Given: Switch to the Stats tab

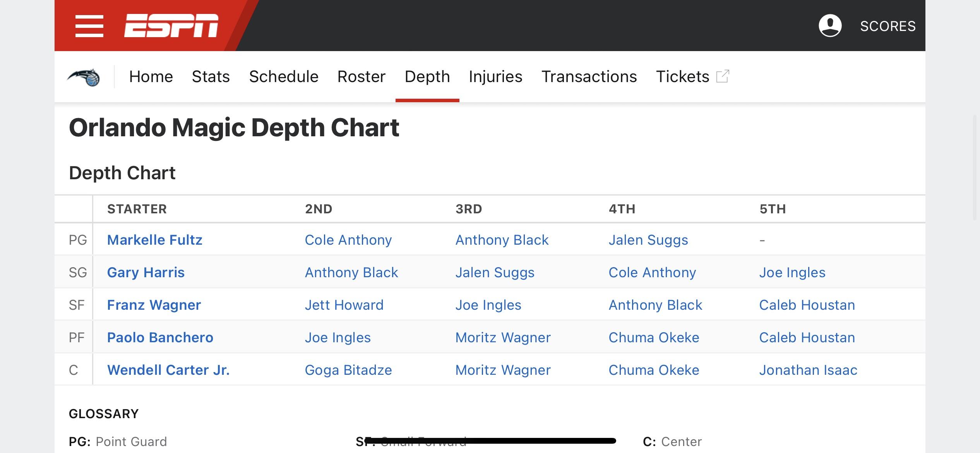Looking at the screenshot, I should coord(211,77).
